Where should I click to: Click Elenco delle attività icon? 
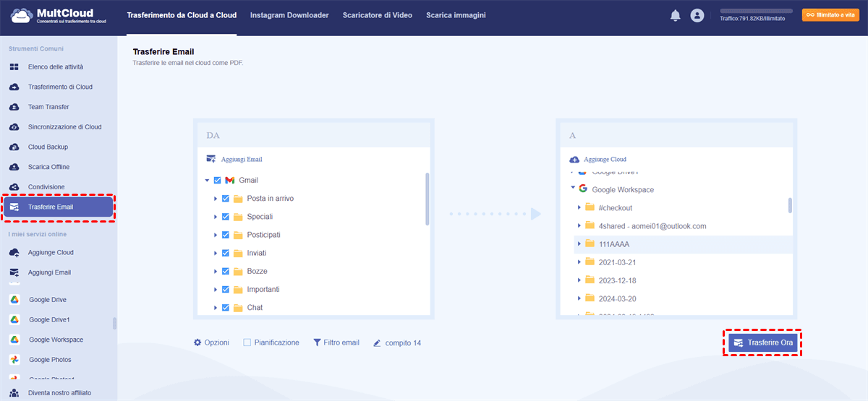(14, 66)
